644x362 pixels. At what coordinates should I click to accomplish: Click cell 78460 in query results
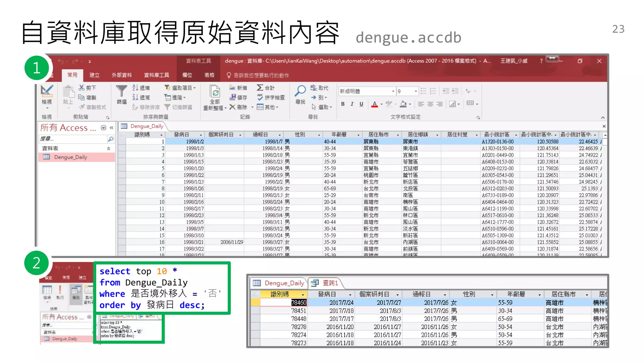point(284,302)
